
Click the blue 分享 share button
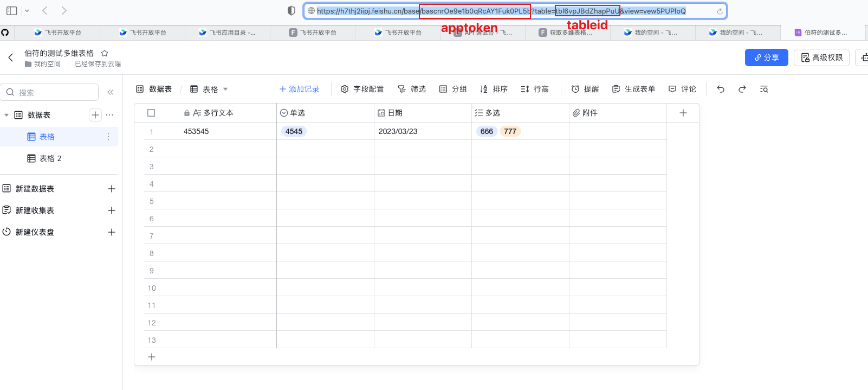766,57
